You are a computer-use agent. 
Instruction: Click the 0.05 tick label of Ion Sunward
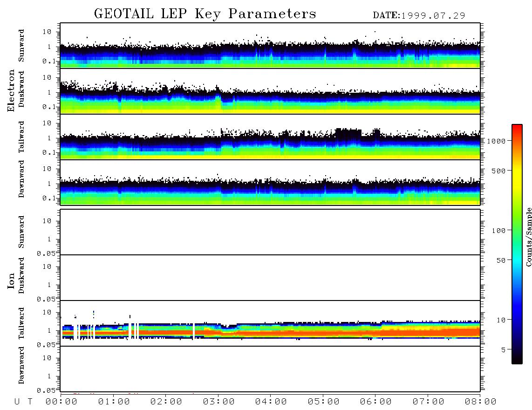point(46,253)
